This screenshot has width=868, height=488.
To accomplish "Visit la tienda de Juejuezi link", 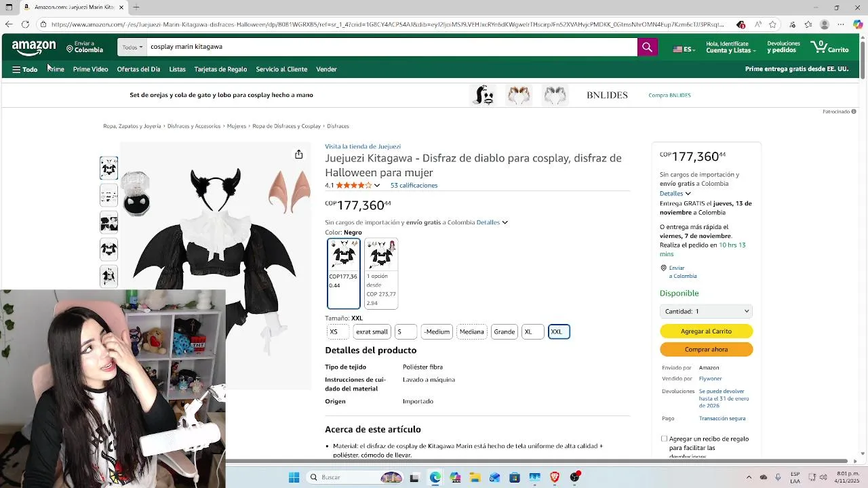I will pyautogui.click(x=363, y=146).
